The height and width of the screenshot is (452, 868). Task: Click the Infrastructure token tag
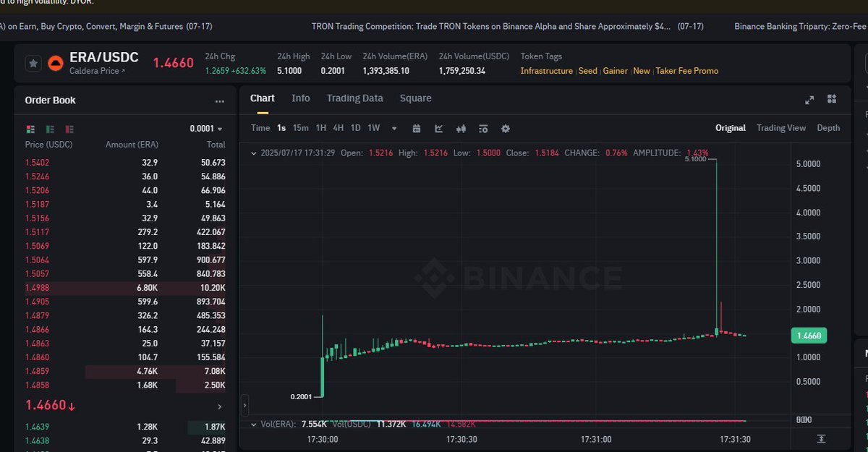(x=546, y=71)
